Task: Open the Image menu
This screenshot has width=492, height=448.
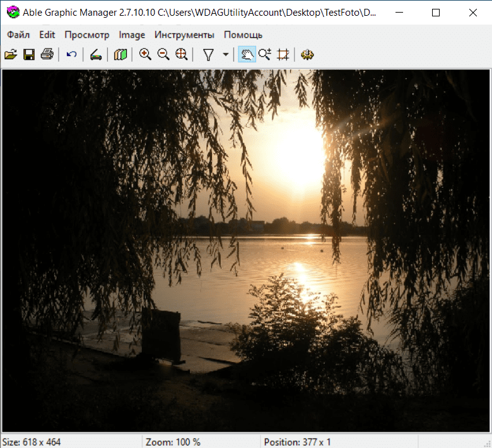Action: coord(132,35)
